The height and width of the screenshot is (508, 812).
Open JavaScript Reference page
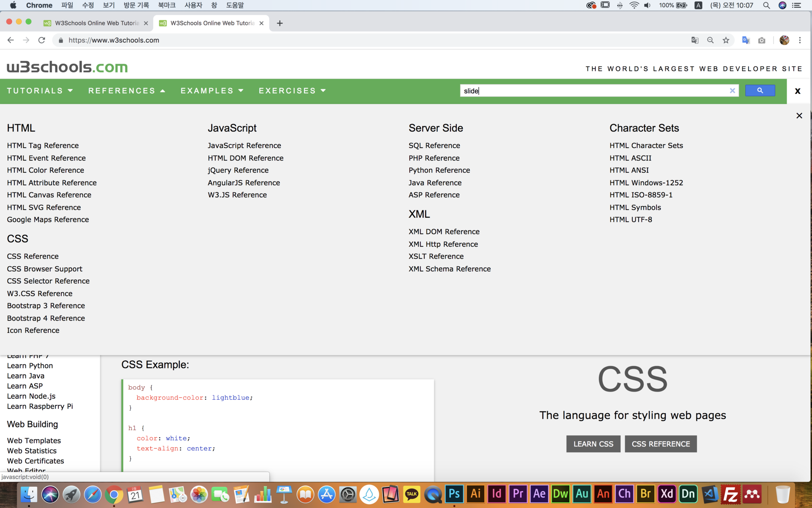click(244, 145)
